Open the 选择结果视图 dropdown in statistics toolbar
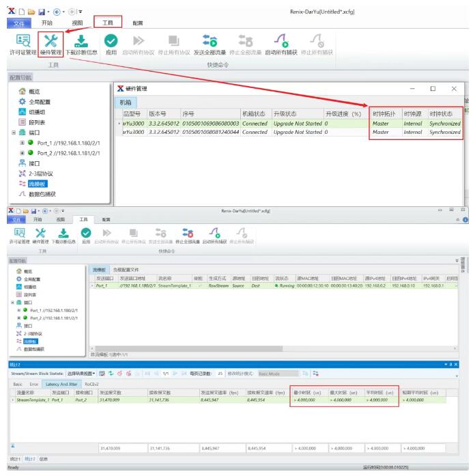 pos(81,374)
